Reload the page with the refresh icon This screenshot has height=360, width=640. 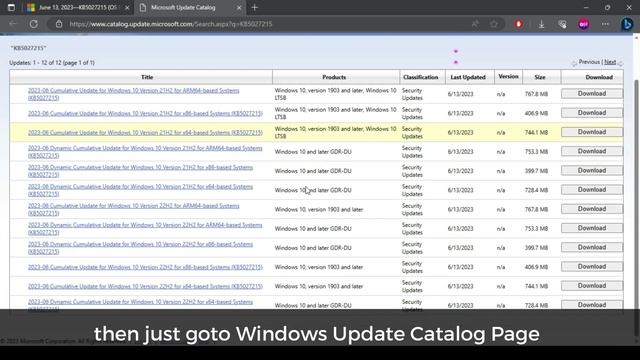[x=33, y=24]
